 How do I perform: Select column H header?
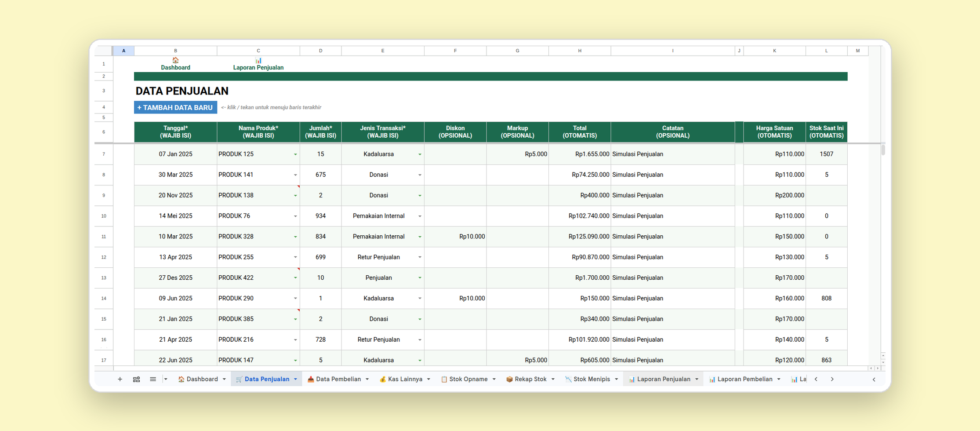click(580, 51)
